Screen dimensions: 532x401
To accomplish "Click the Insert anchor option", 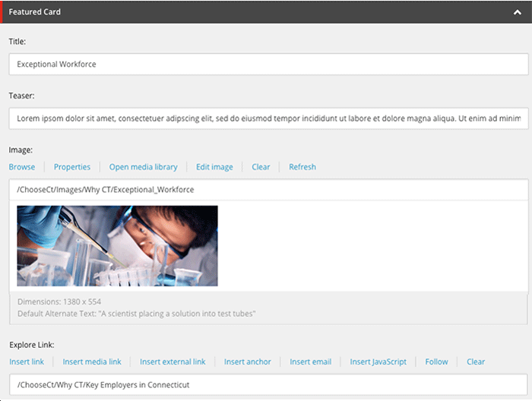I will click(247, 362).
